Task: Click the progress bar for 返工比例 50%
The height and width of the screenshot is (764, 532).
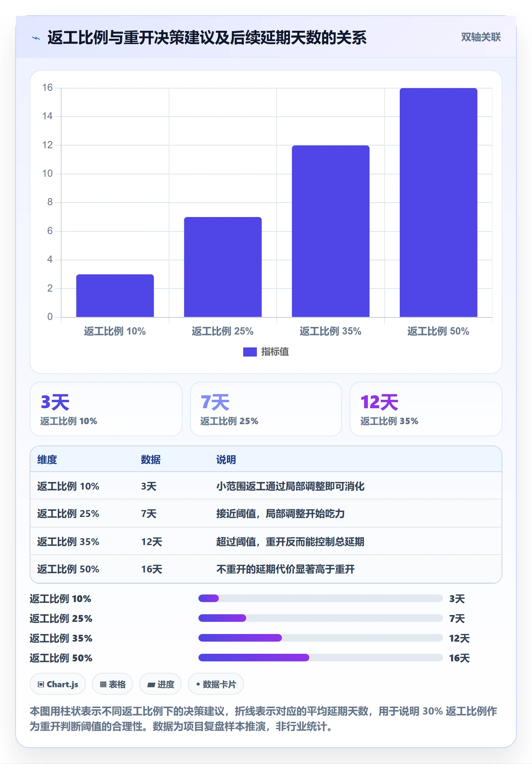Action: click(x=321, y=658)
